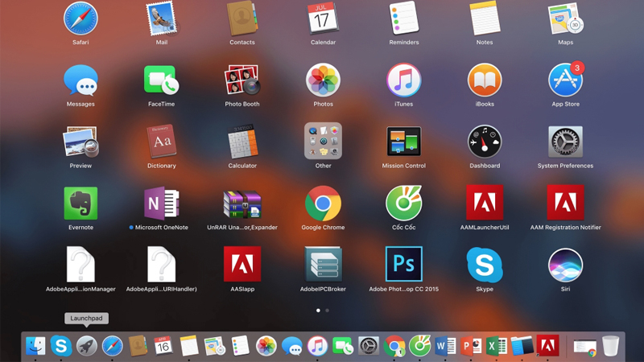Open System Preferences in Launchpad grid
Image resolution: width=644 pixels, height=362 pixels.
566,142
